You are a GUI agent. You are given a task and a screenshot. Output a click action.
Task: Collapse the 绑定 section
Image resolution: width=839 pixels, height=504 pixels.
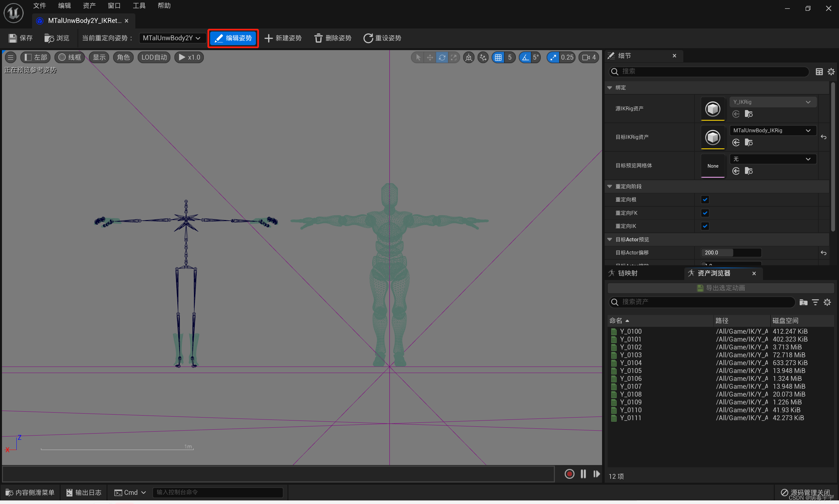pyautogui.click(x=610, y=88)
